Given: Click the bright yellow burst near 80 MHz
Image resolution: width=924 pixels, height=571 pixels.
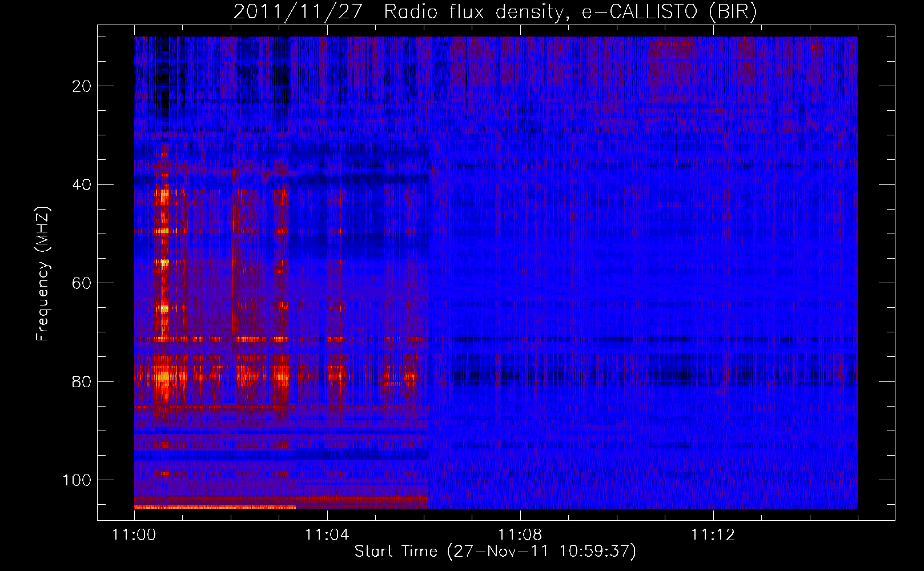Looking at the screenshot, I should click(x=164, y=376).
